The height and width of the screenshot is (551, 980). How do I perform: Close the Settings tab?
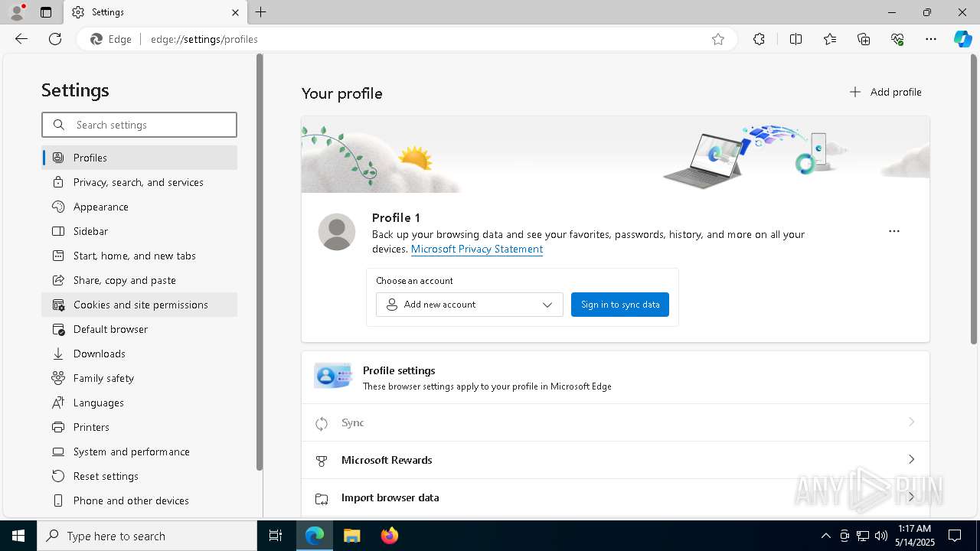235,12
